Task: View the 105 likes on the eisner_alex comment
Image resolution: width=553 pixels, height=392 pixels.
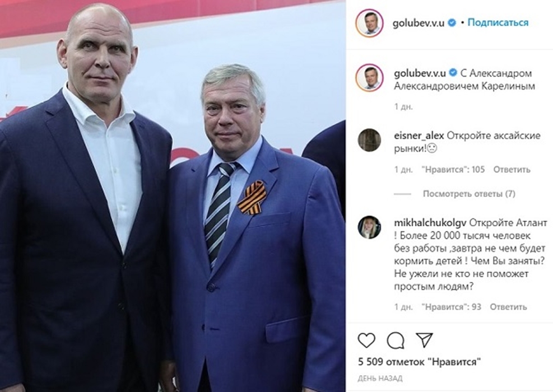Action: [x=453, y=170]
